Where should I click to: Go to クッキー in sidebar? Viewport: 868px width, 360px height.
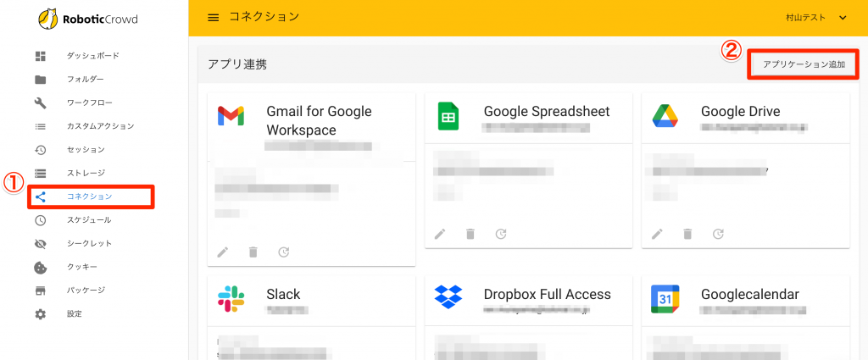82,267
